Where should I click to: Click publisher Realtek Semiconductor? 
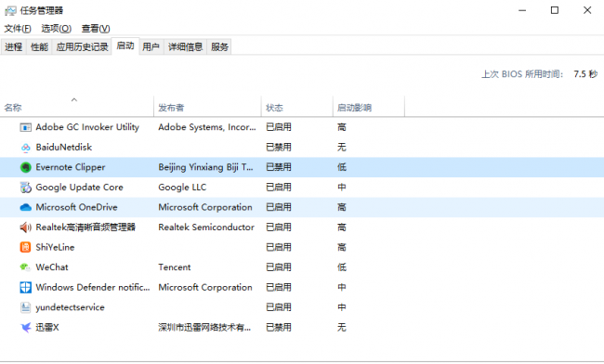click(x=206, y=227)
